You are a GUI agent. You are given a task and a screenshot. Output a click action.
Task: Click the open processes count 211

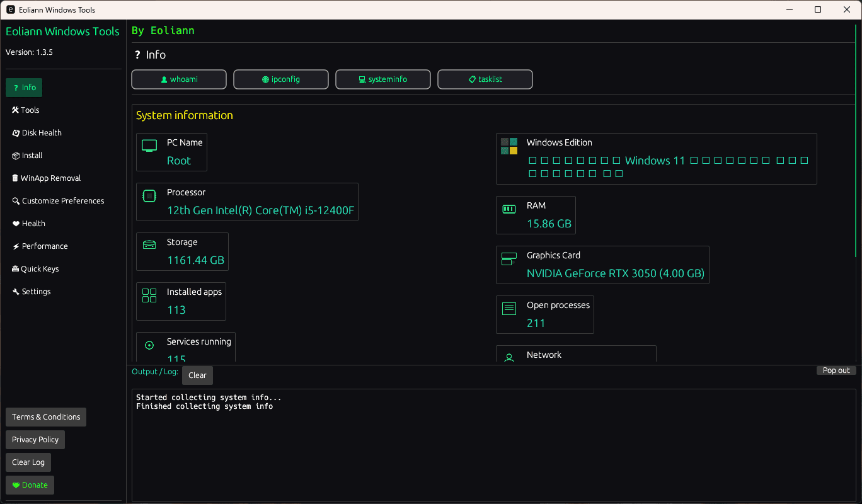536,323
